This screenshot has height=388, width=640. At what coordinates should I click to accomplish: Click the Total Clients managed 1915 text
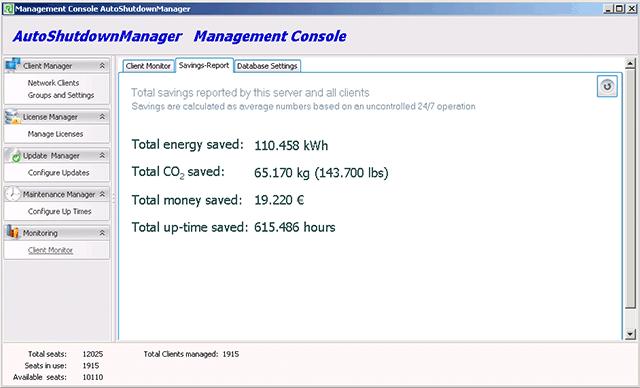pyautogui.click(x=191, y=354)
